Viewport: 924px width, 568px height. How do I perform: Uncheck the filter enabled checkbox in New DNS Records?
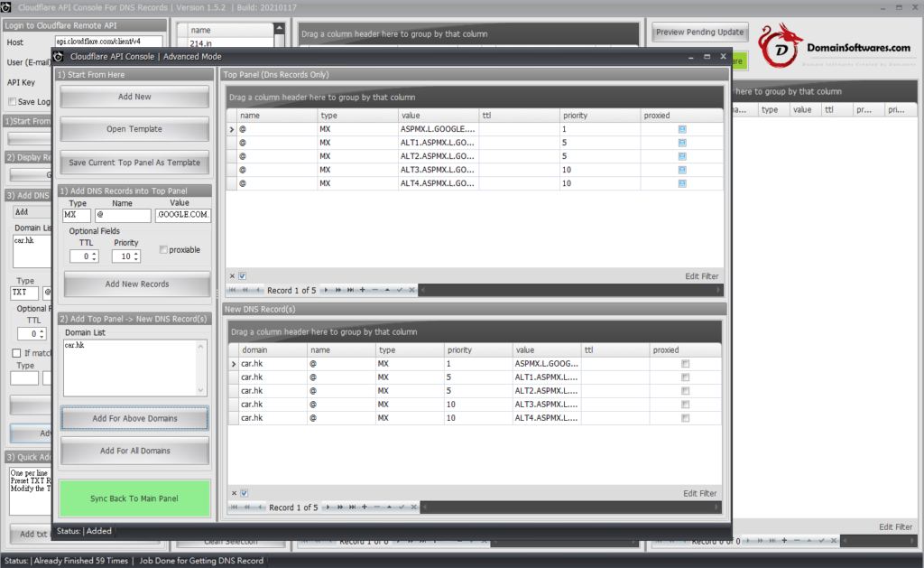243,493
